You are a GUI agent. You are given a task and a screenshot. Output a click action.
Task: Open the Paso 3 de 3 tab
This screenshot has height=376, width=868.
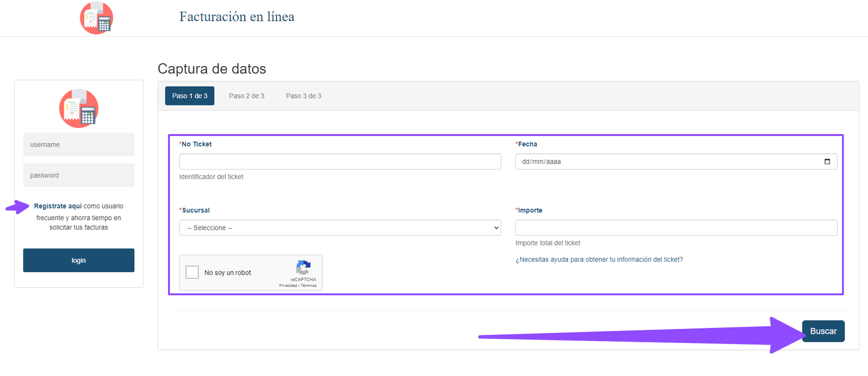click(x=303, y=96)
